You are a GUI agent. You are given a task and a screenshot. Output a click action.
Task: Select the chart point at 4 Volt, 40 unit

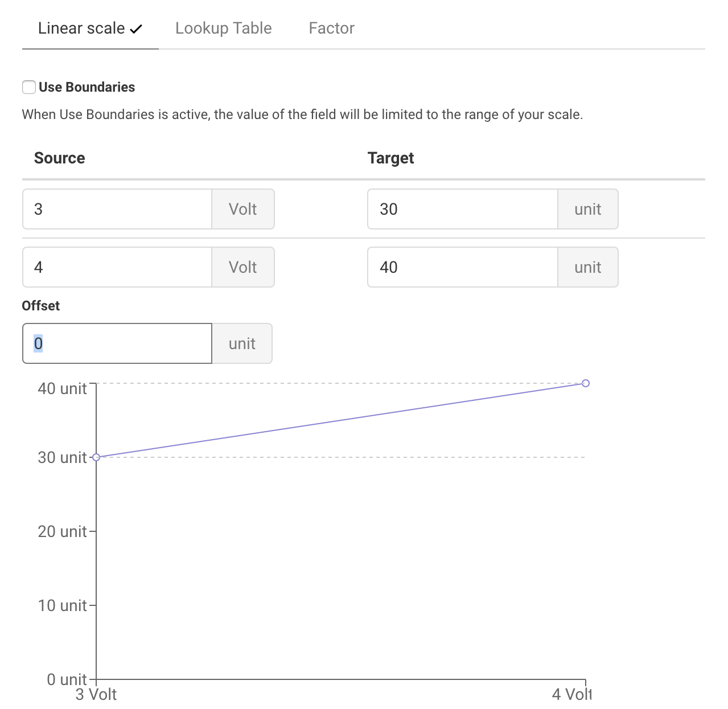(x=586, y=383)
